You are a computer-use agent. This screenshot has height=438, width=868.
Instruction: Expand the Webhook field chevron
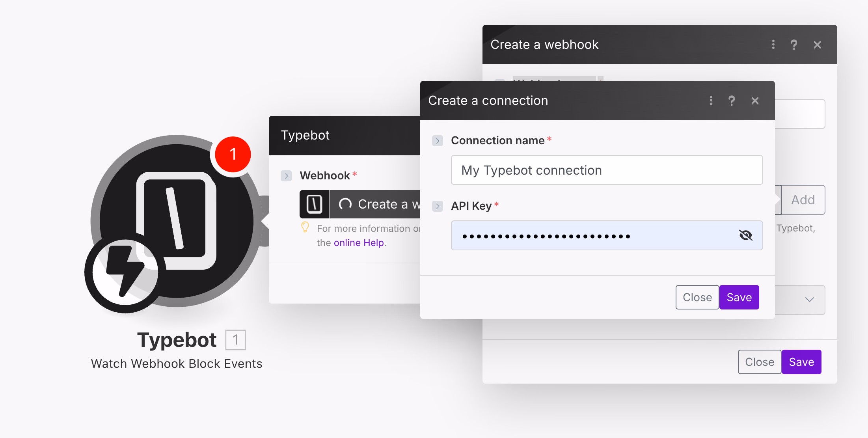(x=286, y=176)
